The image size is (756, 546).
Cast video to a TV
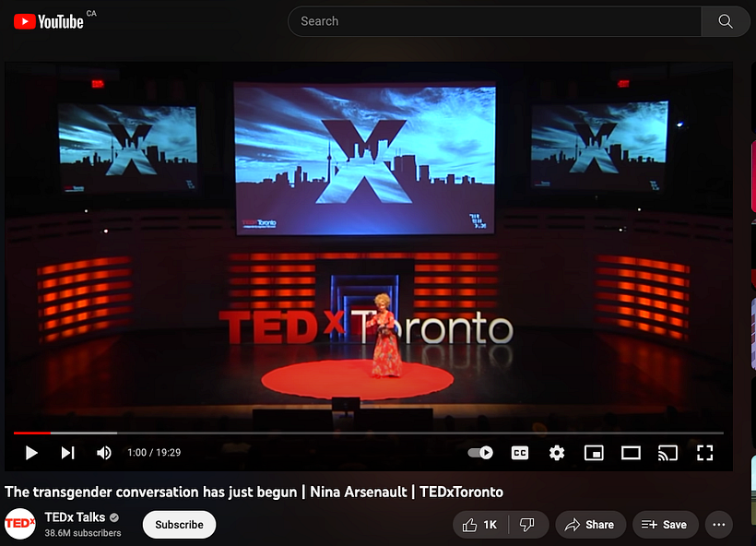point(667,453)
